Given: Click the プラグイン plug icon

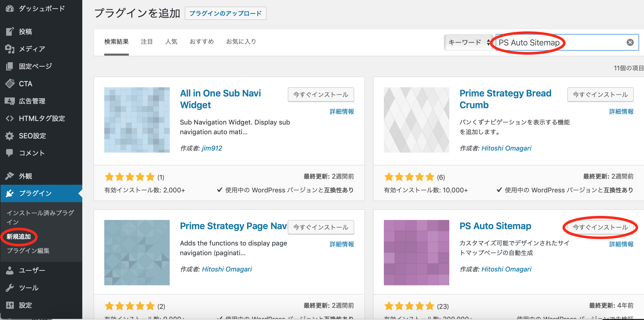Looking at the screenshot, I should coord(10,193).
